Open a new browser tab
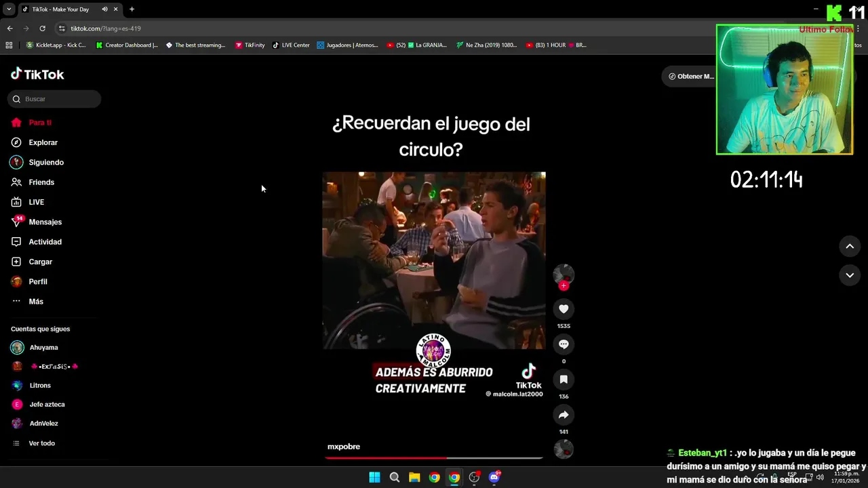 [132, 9]
